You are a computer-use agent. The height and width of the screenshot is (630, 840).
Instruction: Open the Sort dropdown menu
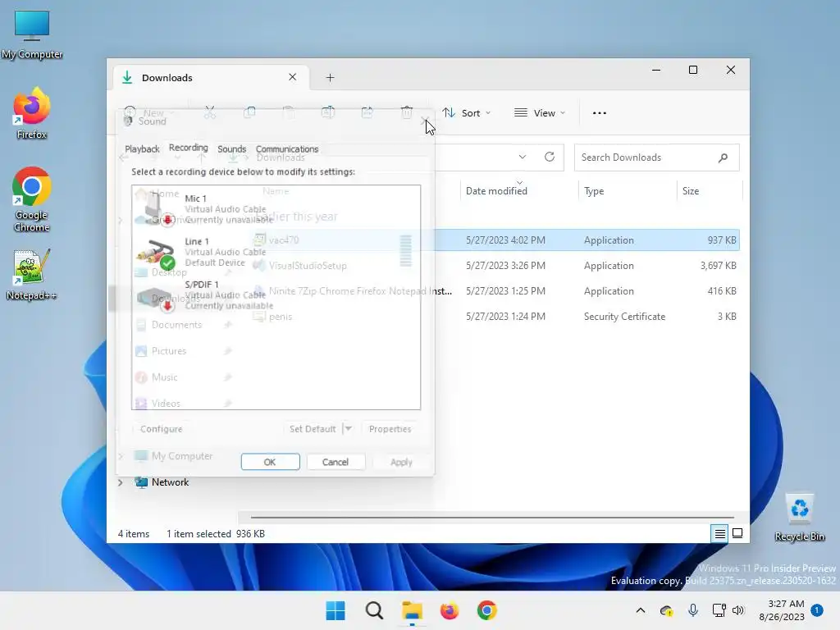(x=466, y=113)
